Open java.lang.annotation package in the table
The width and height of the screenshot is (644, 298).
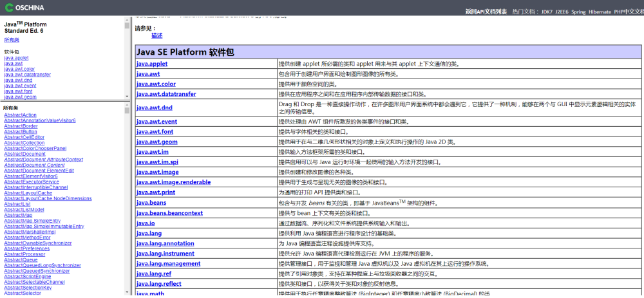[165, 244]
